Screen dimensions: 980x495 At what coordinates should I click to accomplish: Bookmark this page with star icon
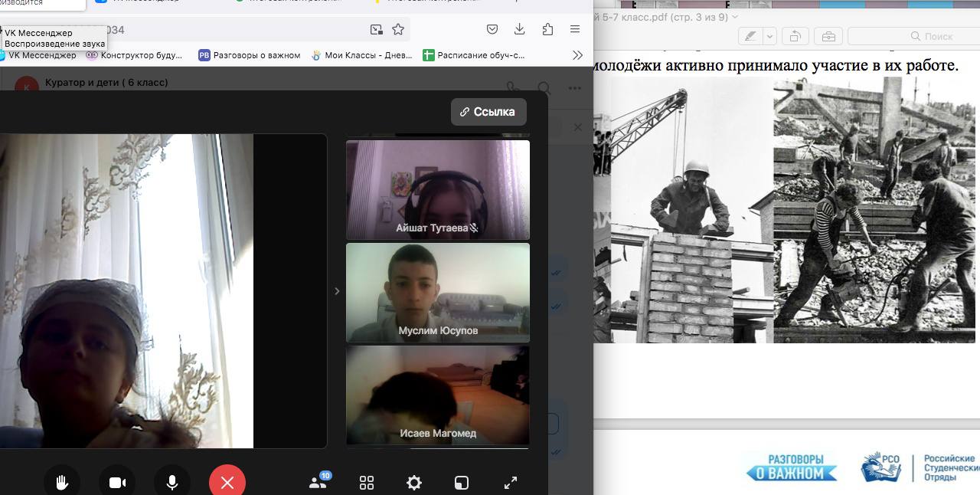tap(398, 29)
